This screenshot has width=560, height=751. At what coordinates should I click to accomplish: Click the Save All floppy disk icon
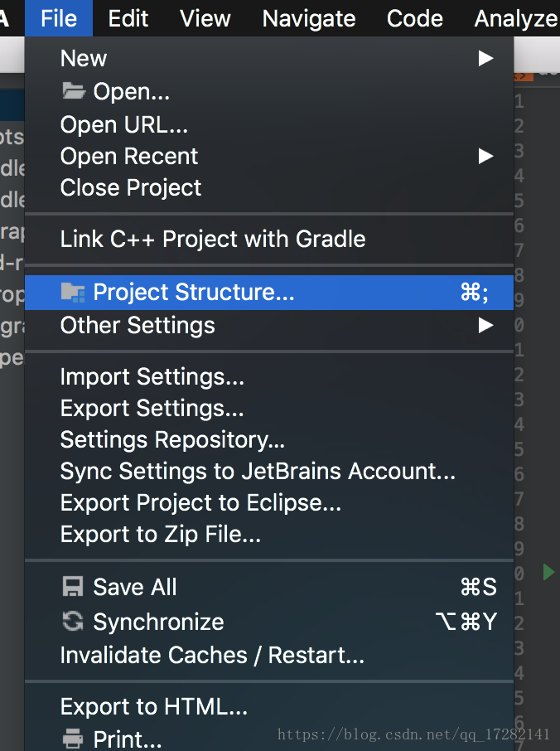click(x=73, y=587)
